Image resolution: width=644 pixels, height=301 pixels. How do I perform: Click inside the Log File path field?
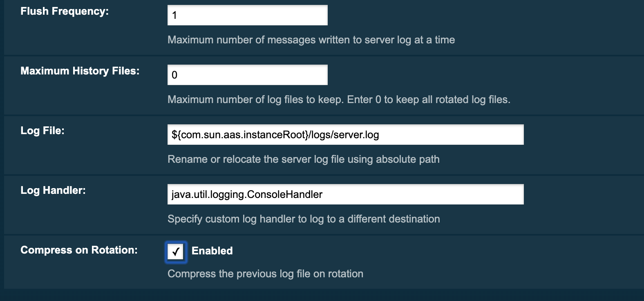[345, 134]
